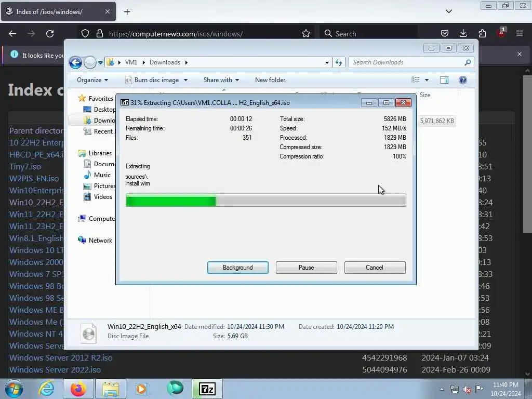532x399 pixels.
Task: Select the Index of /isos/windows/ tab
Action: (x=58, y=11)
